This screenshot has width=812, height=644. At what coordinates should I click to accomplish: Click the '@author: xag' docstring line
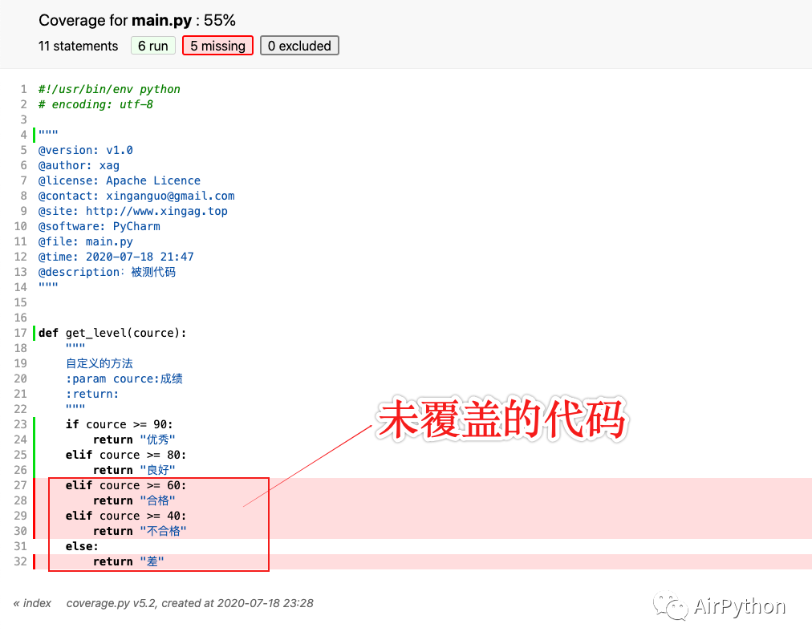pos(79,166)
